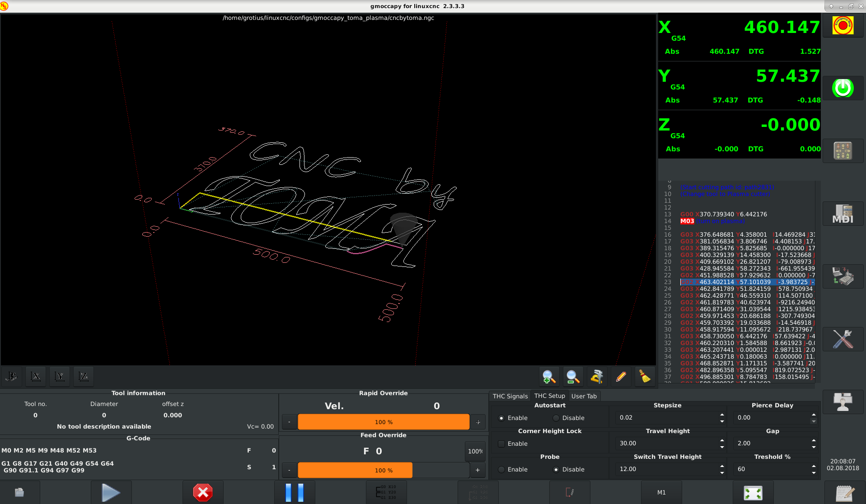Run the program with the play arrow
The height and width of the screenshot is (504, 866).
[111, 492]
